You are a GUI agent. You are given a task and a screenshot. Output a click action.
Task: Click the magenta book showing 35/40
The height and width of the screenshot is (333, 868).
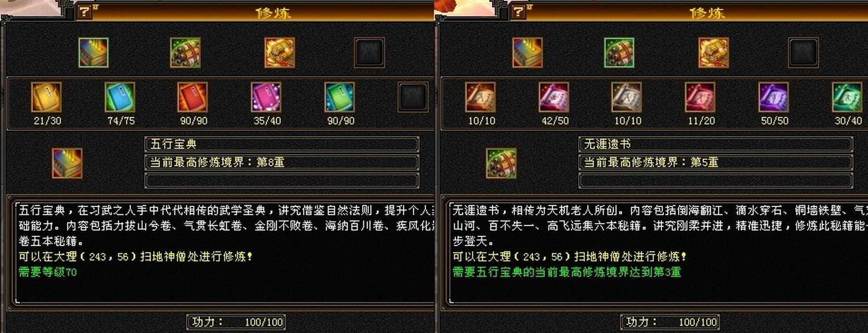267,97
